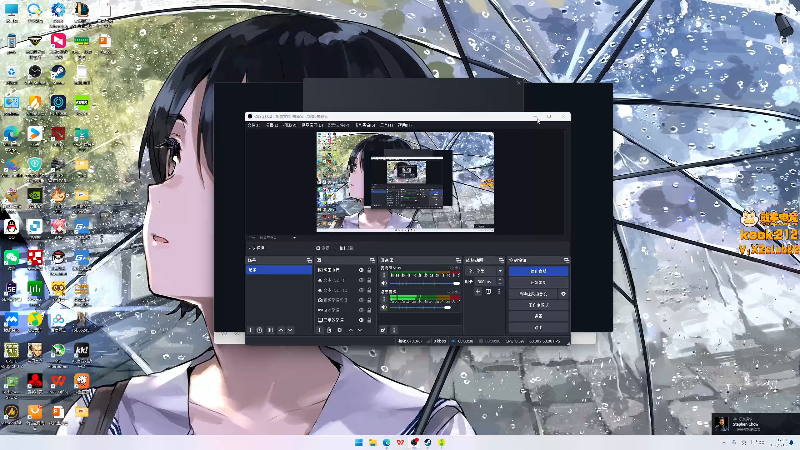
Task: Open virtual camera settings gear in Controls
Action: click(563, 294)
